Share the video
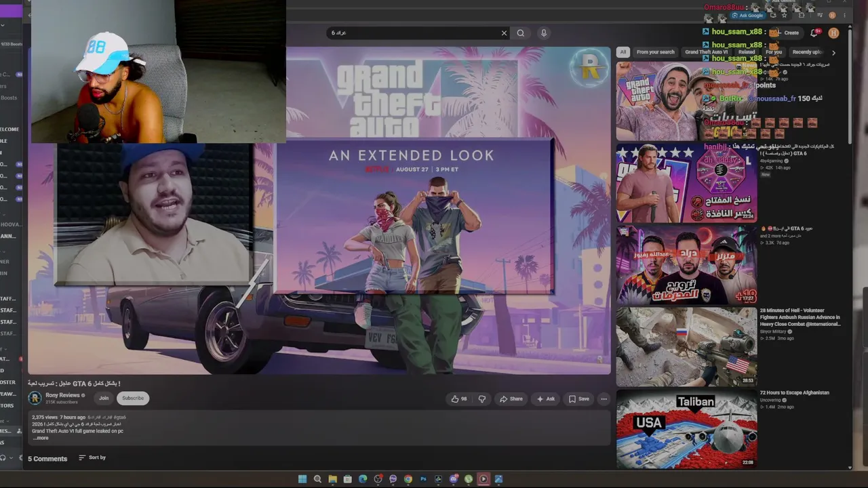This screenshot has width=868, height=488. pyautogui.click(x=511, y=399)
